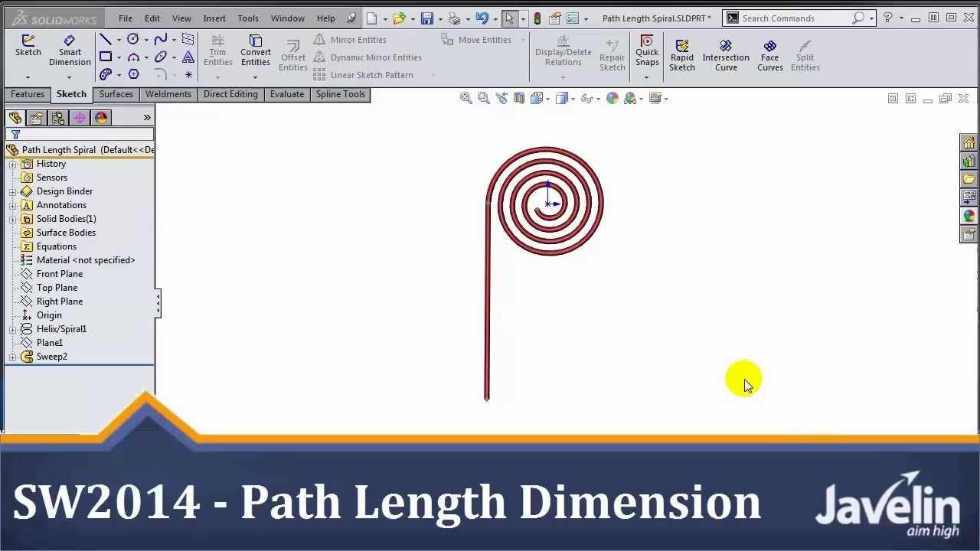
Task: Click the Open document folder icon
Action: [399, 18]
